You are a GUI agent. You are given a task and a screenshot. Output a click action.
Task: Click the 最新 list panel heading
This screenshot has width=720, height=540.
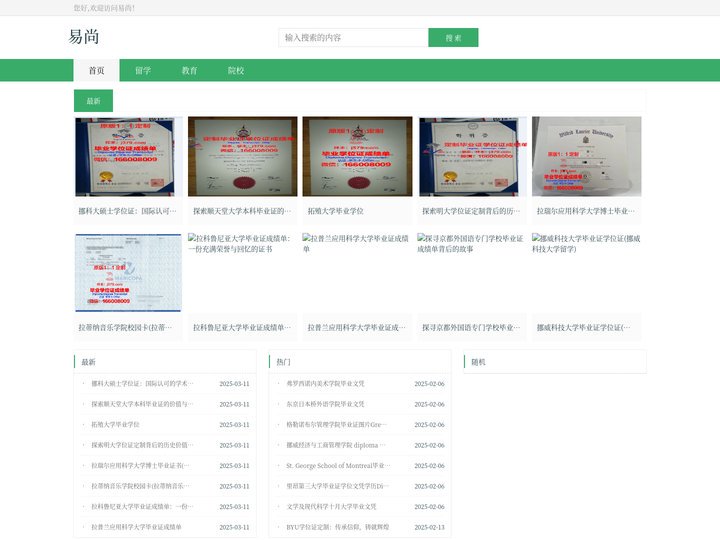[88, 362]
